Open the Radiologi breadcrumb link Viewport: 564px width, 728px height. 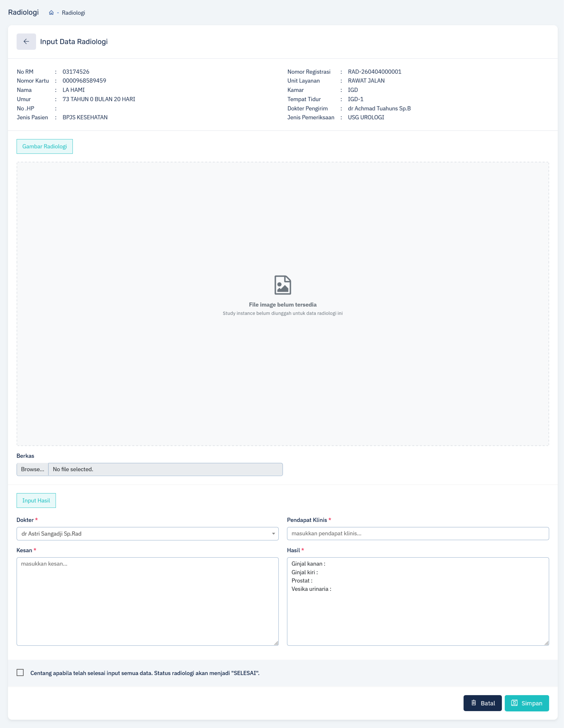coord(73,13)
